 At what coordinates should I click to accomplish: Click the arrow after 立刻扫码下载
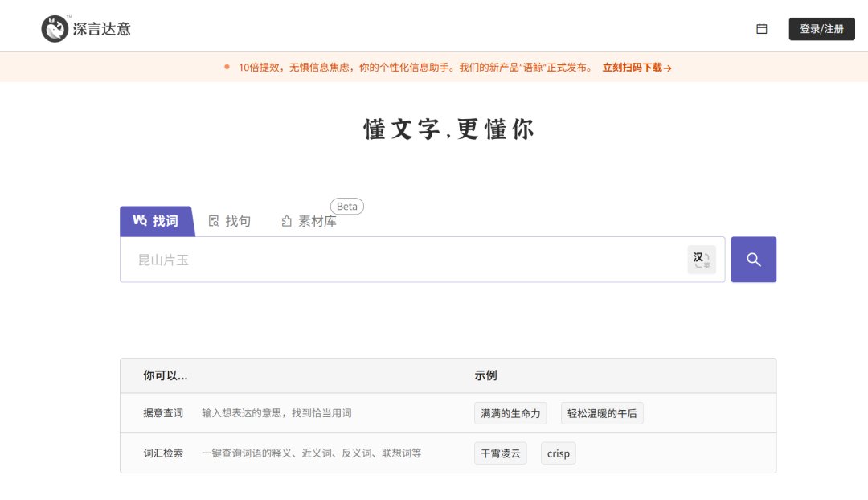click(x=669, y=68)
